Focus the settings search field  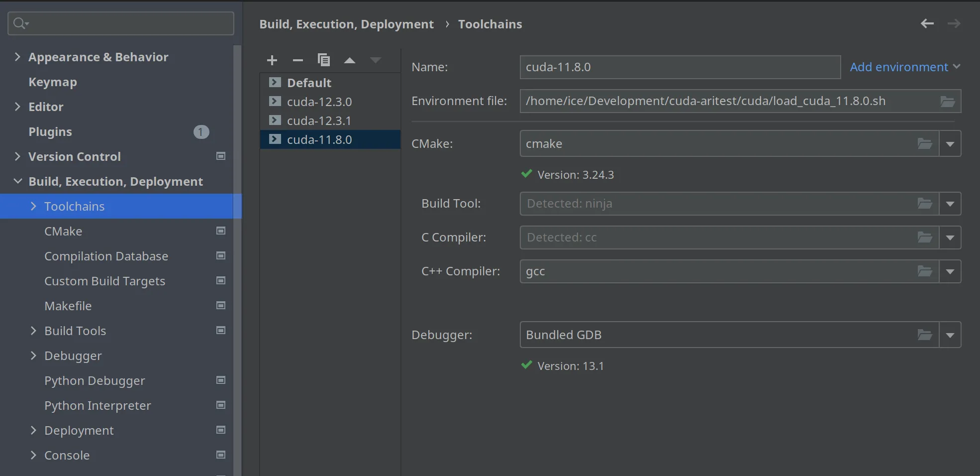point(121,23)
